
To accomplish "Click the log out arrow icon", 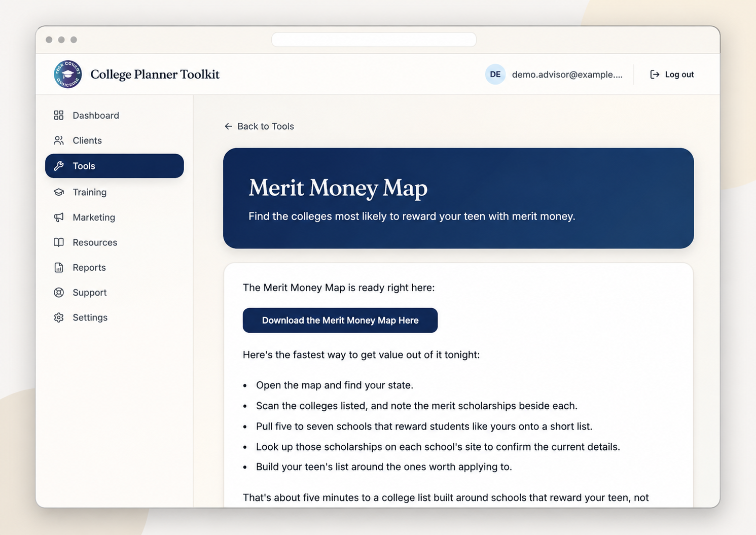I will (655, 75).
